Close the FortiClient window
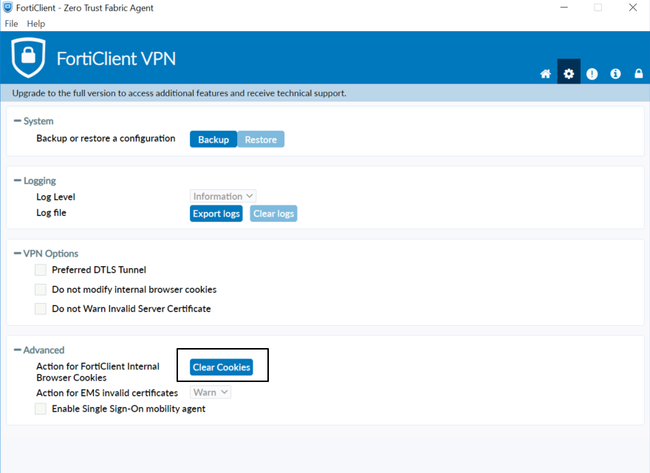 633,7
